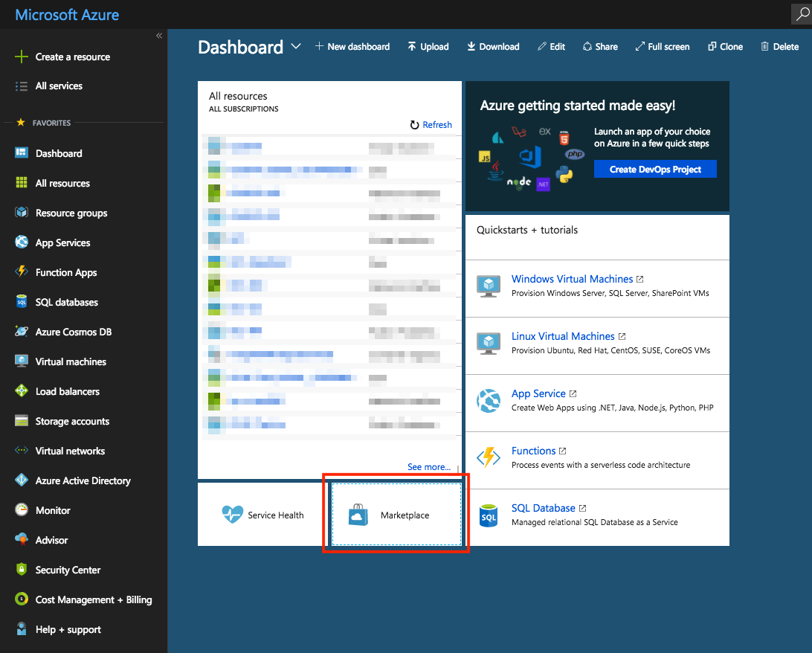Open Service Health heart icon tile
The width and height of the screenshot is (812, 653).
[x=233, y=515]
